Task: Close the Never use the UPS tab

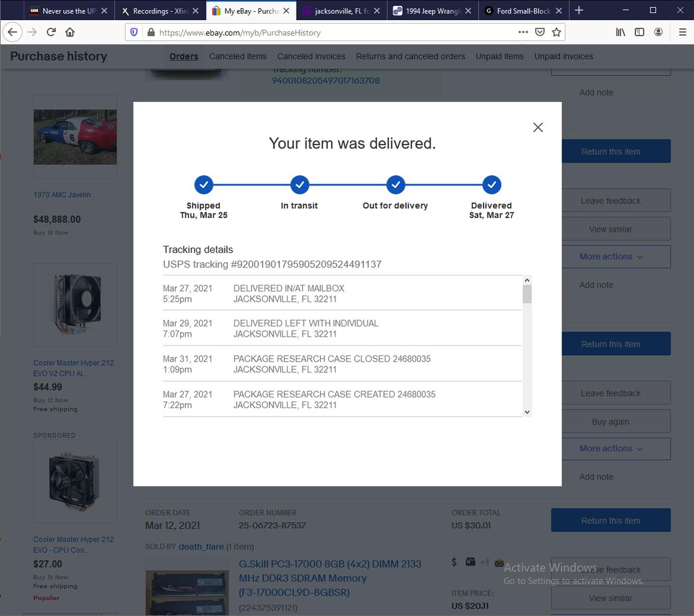Action: pos(104,11)
